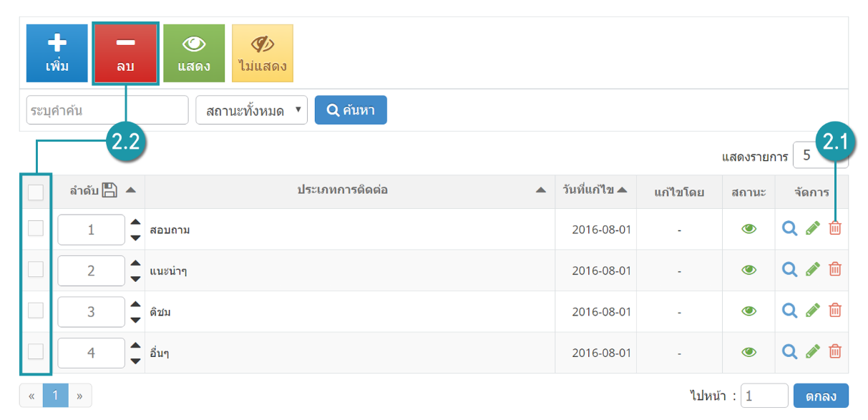868x420 pixels.
Task: Move อื่นๆ up with the up arrow
Action: [135, 345]
